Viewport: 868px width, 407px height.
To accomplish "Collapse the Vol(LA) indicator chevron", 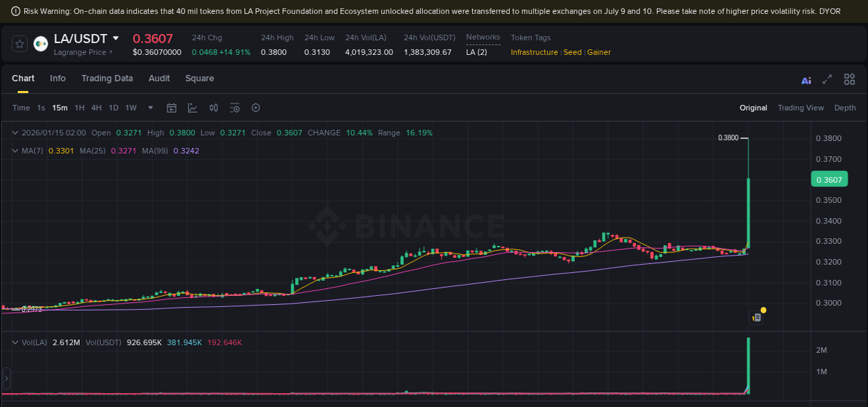I will 15,342.
